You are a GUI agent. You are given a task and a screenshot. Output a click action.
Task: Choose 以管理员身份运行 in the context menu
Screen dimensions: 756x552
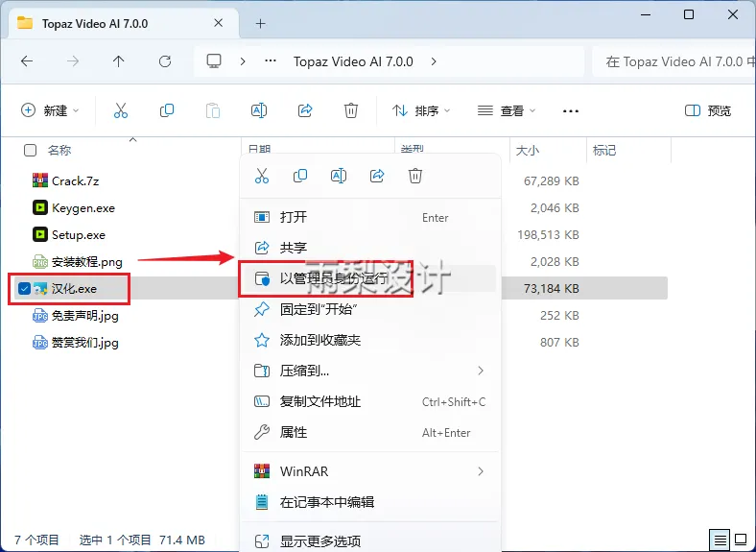coord(369,278)
